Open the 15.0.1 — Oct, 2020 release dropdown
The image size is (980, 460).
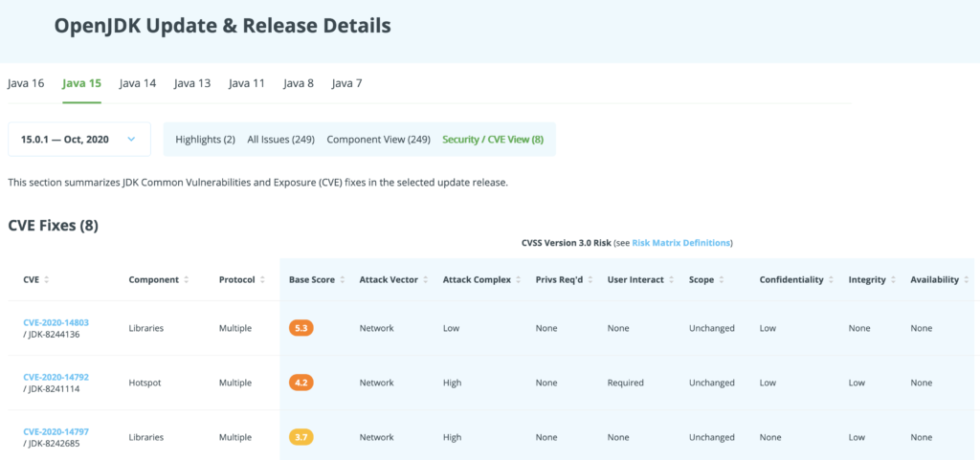(x=79, y=140)
